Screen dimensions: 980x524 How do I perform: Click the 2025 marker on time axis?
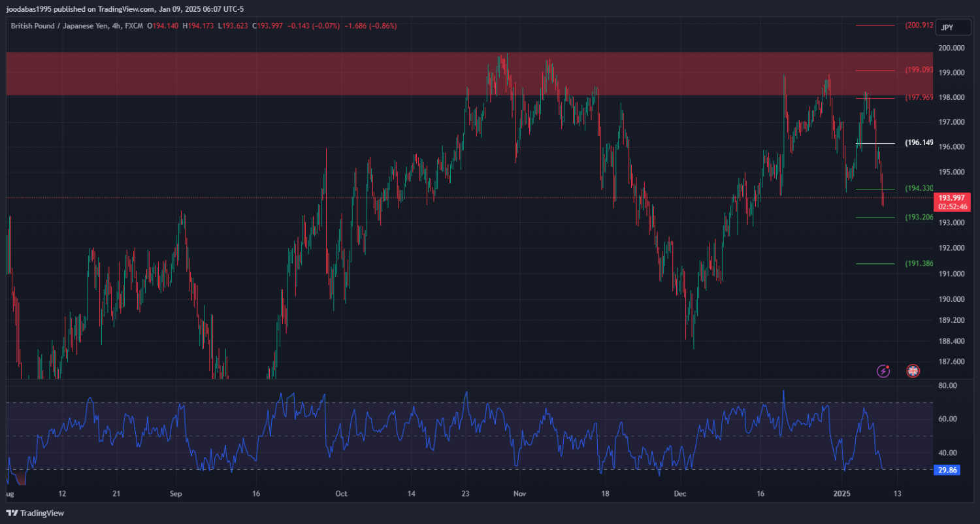click(x=841, y=493)
